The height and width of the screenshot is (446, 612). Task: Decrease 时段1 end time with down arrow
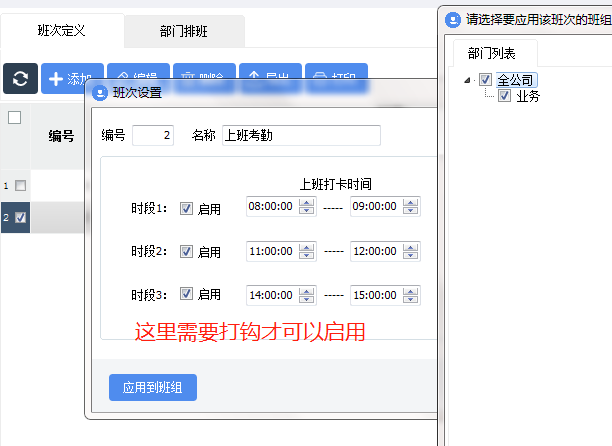click(x=411, y=210)
